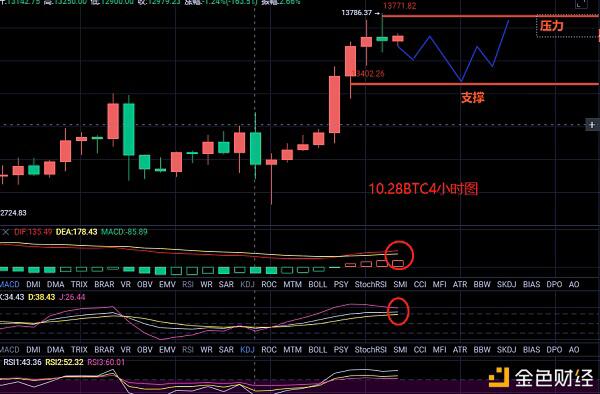Image resolution: width=600 pixels, height=394 pixels.
Task: Pick CCI in the tab row under the KDJ panel
Action: [x=420, y=350]
